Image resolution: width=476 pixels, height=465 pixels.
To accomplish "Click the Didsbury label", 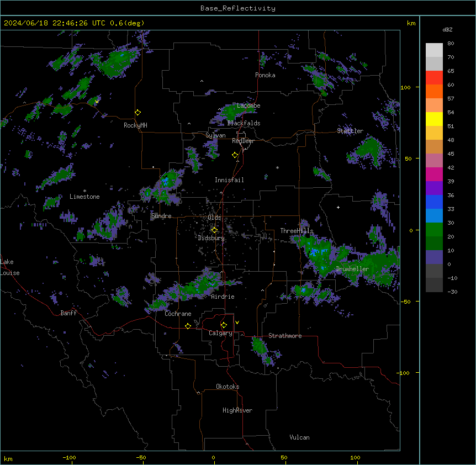I will point(211,238).
